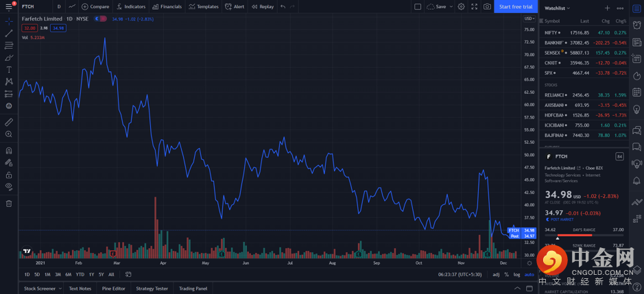The width and height of the screenshot is (644, 294).
Task: Set the time range to 1M
Action: pos(47,274)
